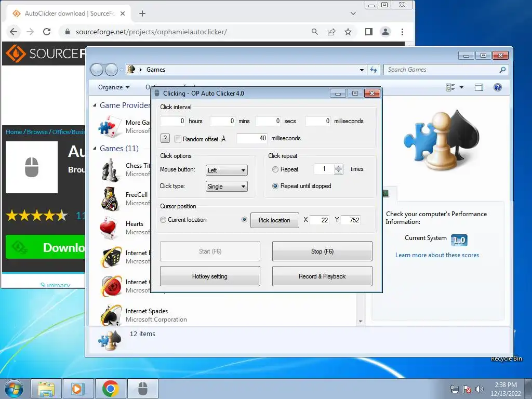The image size is (532, 399).
Task: Click the search magnifier in Search Games box
Action: [x=502, y=70]
